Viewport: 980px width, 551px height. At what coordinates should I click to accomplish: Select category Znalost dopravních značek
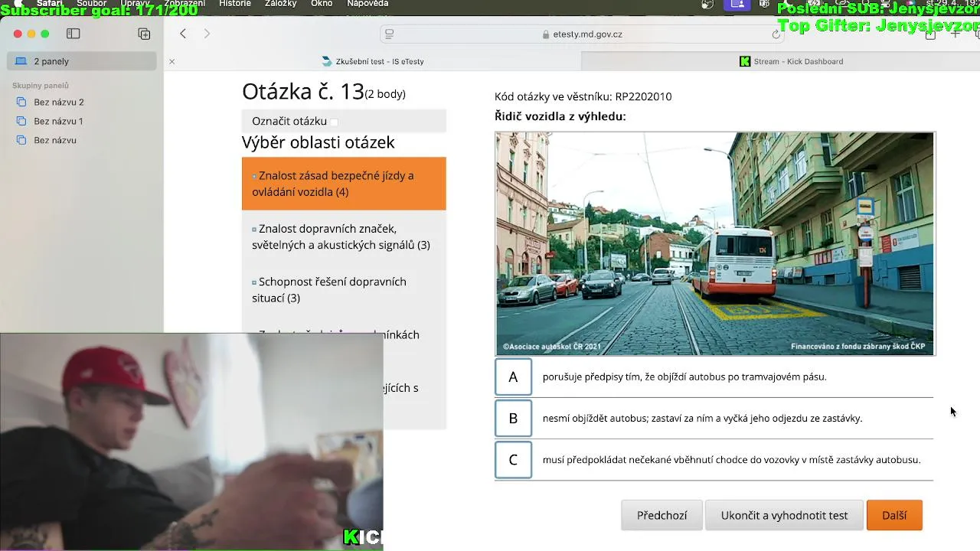coord(344,236)
